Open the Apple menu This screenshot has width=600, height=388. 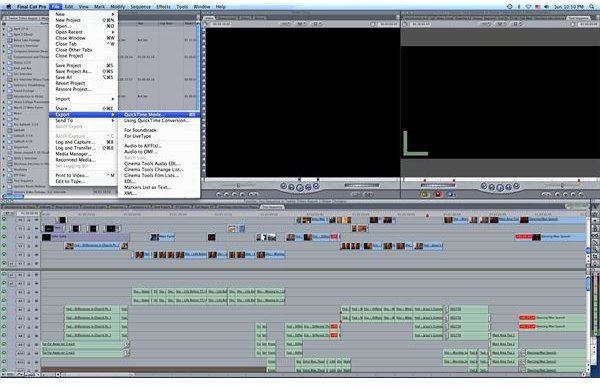(8, 7)
